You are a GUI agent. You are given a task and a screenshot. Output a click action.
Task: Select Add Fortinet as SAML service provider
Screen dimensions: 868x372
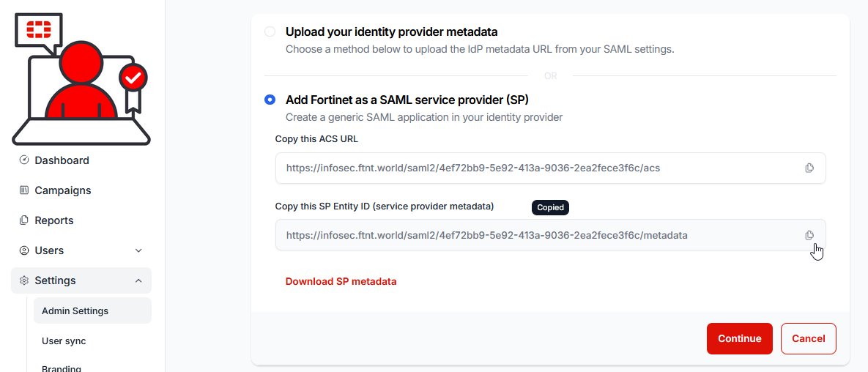pyautogui.click(x=270, y=100)
